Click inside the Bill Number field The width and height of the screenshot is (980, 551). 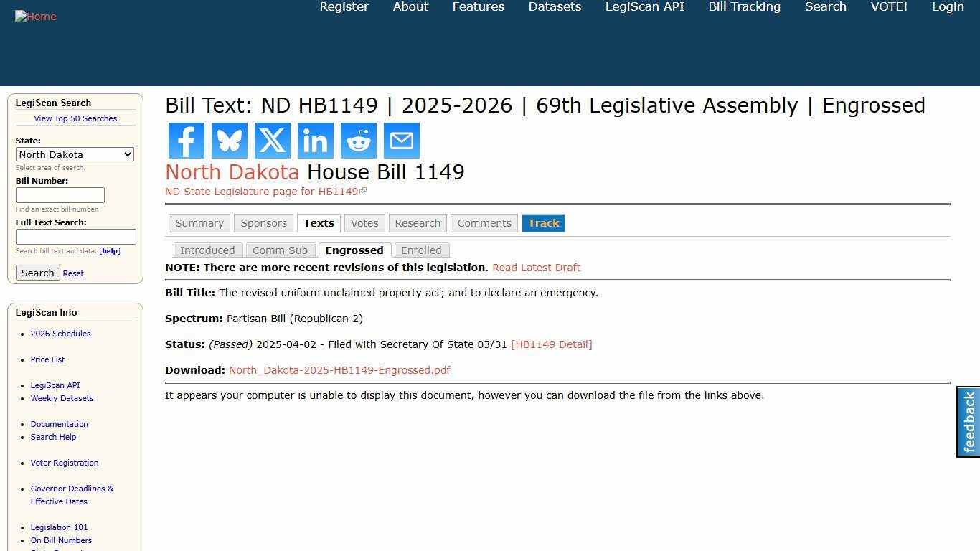point(60,194)
